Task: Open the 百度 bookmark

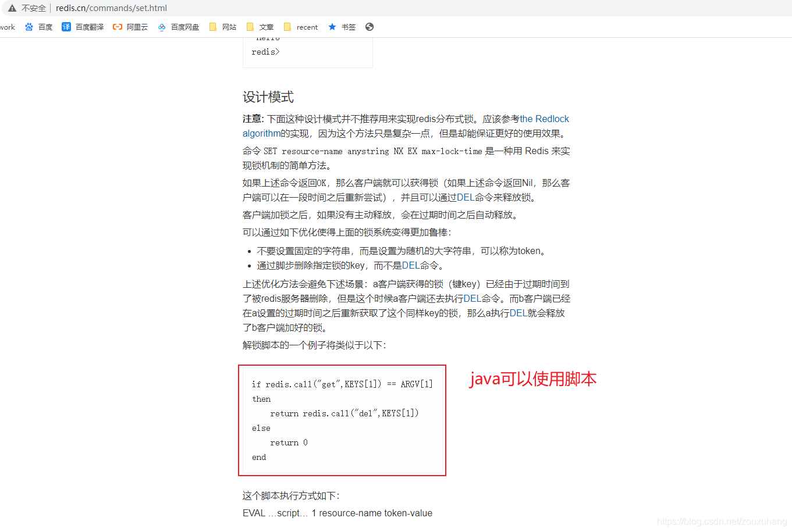Action: click(38, 27)
